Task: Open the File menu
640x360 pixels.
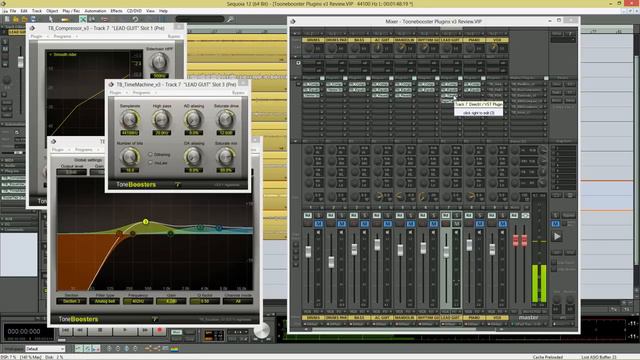Action: tap(13, 11)
